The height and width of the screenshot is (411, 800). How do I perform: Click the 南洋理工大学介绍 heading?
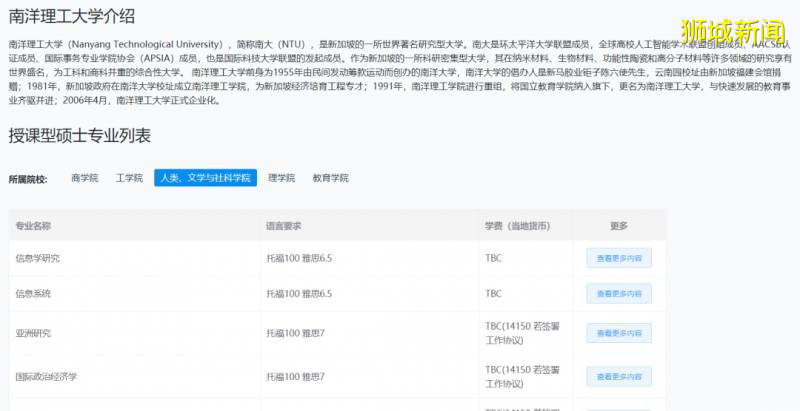tap(72, 17)
